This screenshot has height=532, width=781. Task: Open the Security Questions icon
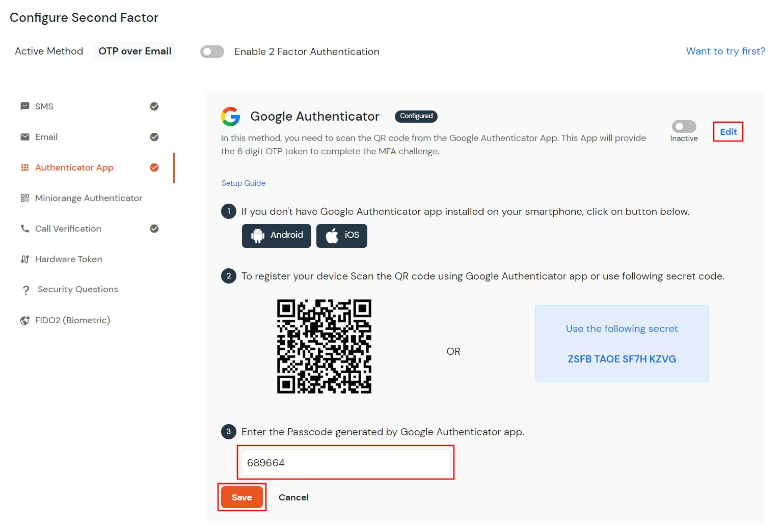26,289
